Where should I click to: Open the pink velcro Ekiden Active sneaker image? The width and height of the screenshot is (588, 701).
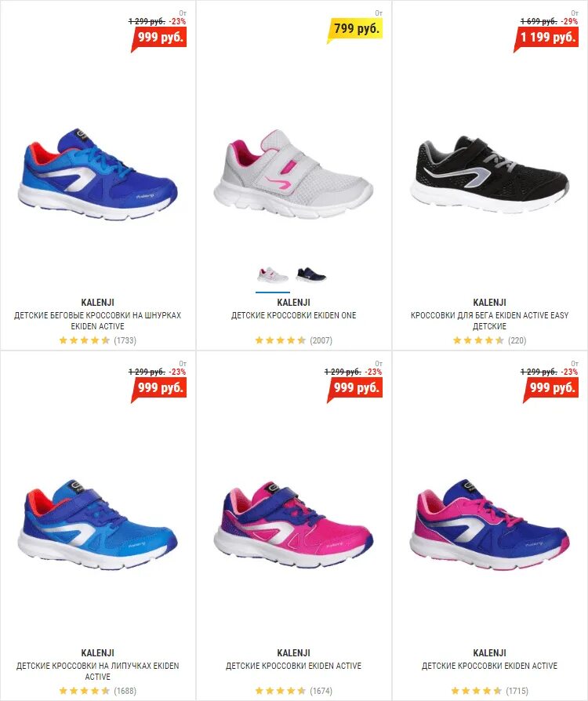coord(293,525)
